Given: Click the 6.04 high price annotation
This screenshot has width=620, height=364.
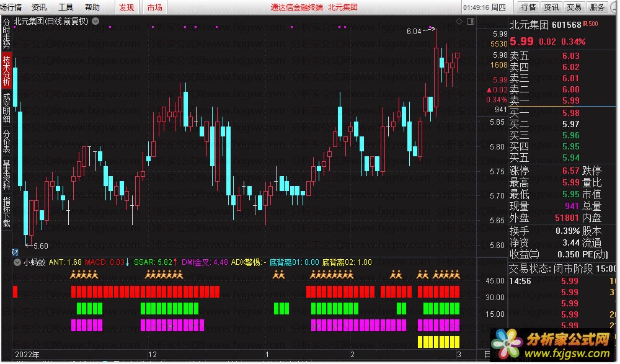Looking at the screenshot, I should (414, 32).
